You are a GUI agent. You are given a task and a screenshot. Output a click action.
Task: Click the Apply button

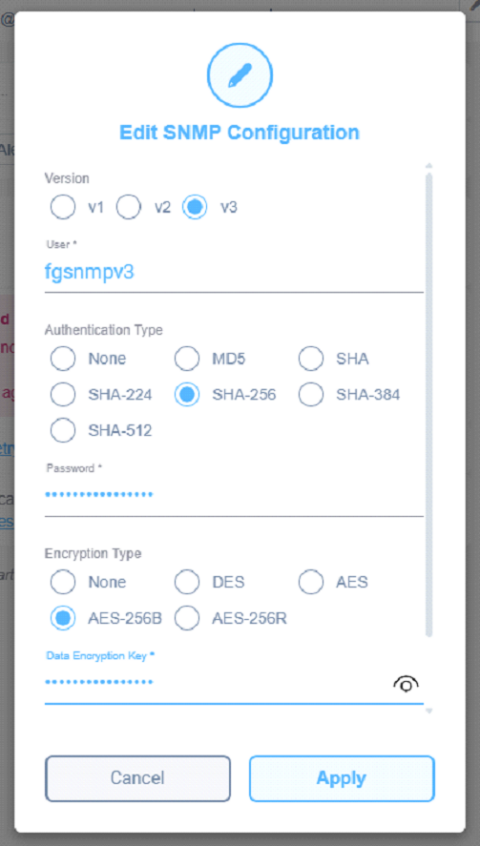click(x=342, y=778)
